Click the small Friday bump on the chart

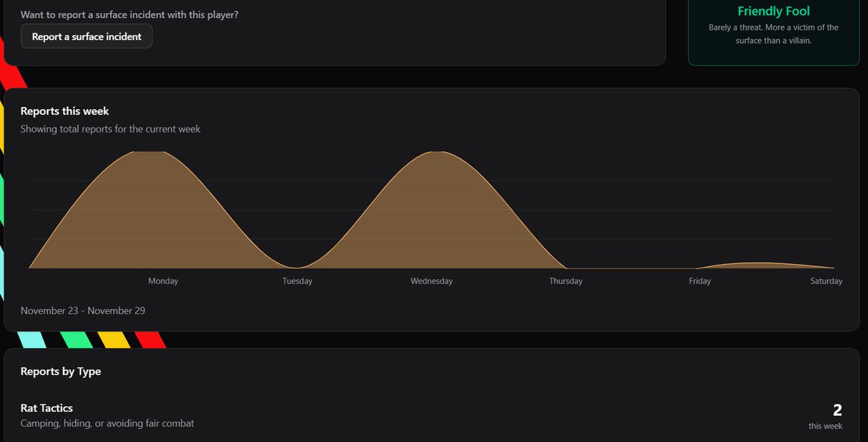[x=752, y=264]
